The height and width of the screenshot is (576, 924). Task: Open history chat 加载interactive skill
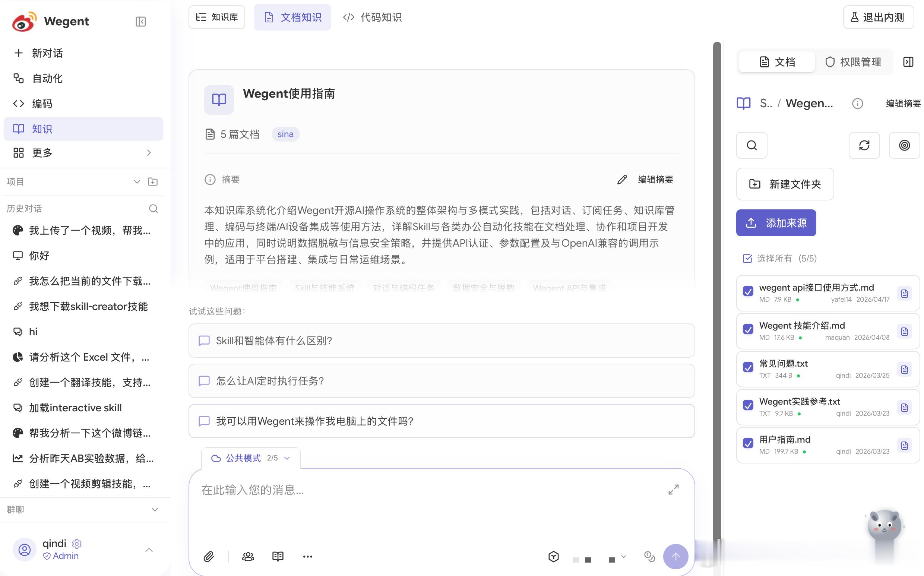83,408
